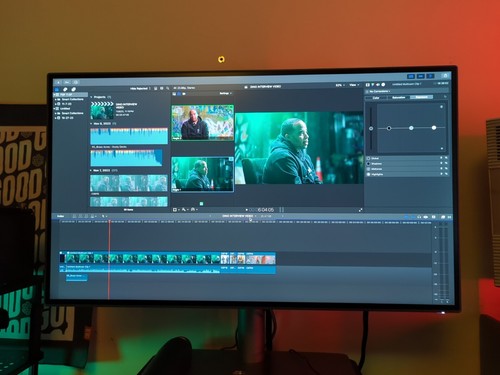Open the Color inspector icon

[x=373, y=85]
